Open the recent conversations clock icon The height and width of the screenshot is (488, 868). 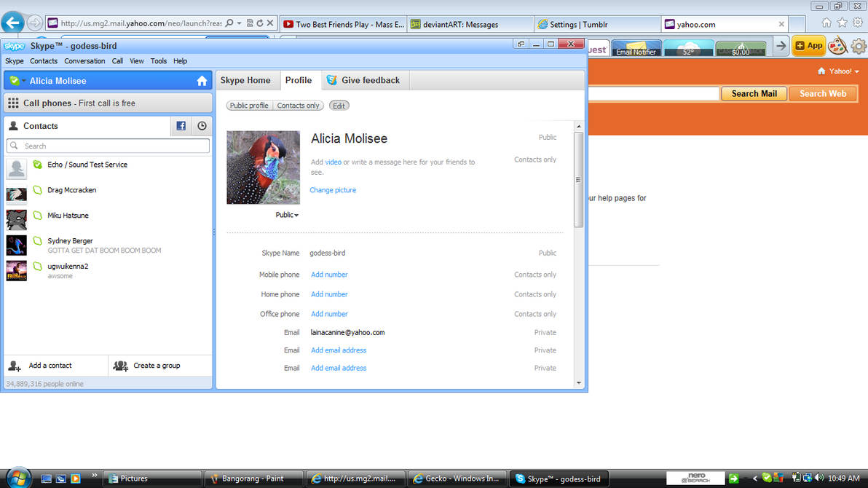coord(202,126)
